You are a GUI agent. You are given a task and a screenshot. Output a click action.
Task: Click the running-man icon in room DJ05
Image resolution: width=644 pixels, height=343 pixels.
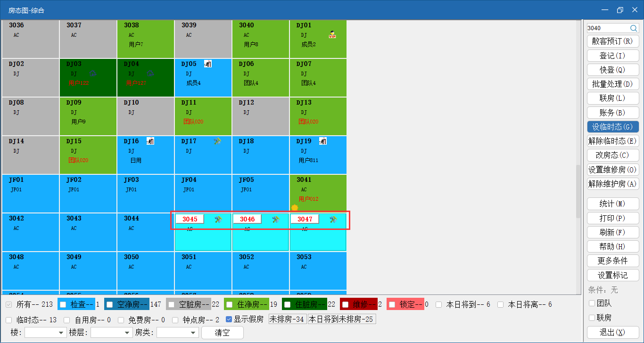point(208,64)
